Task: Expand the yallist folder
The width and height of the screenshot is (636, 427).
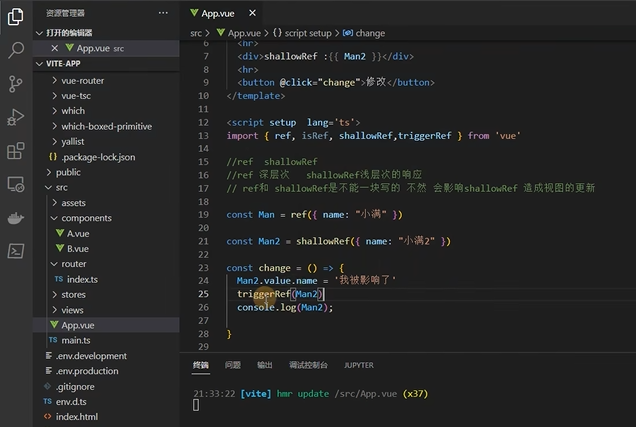Action: click(54, 141)
